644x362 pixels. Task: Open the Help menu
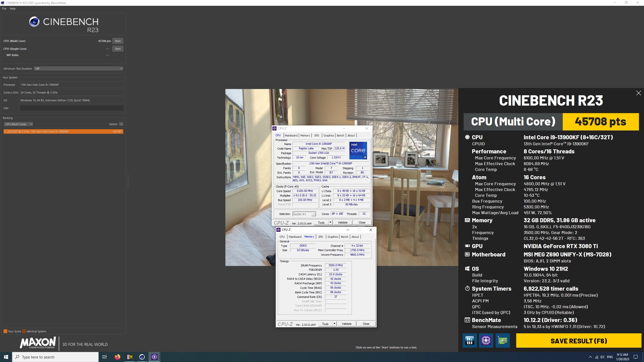(x=13, y=9)
